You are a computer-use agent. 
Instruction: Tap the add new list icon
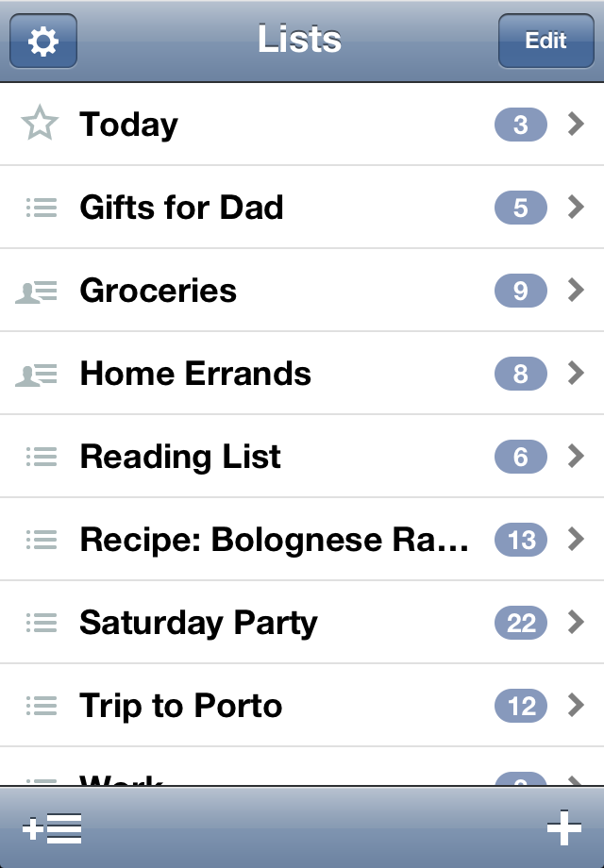click(52, 828)
